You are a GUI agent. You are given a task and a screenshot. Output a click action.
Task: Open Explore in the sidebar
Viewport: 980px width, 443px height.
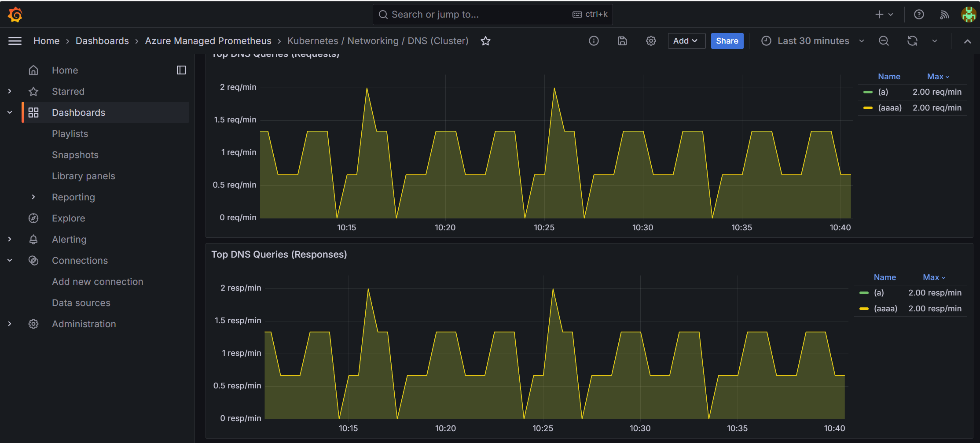(69, 218)
